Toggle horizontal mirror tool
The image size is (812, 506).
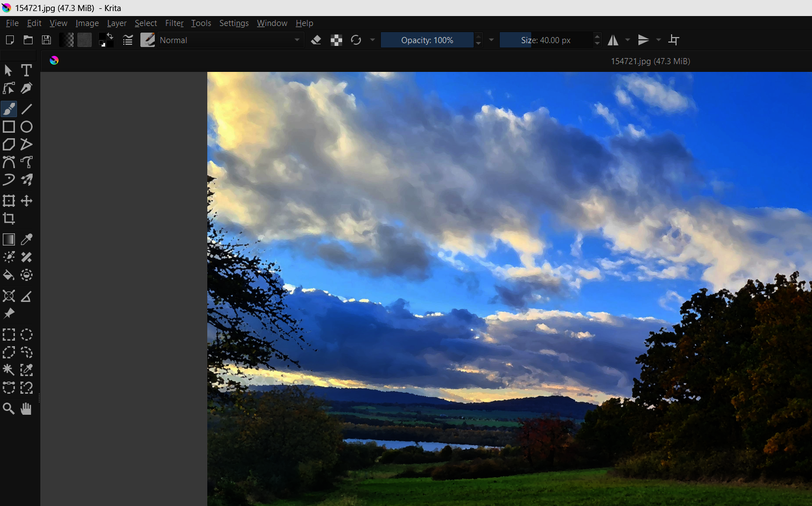click(x=613, y=40)
